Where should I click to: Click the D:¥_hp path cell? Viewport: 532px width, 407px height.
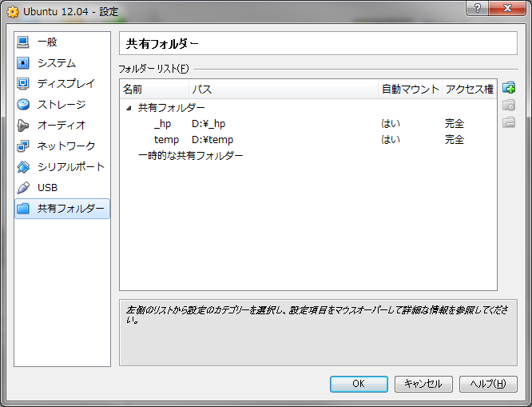coord(208,124)
